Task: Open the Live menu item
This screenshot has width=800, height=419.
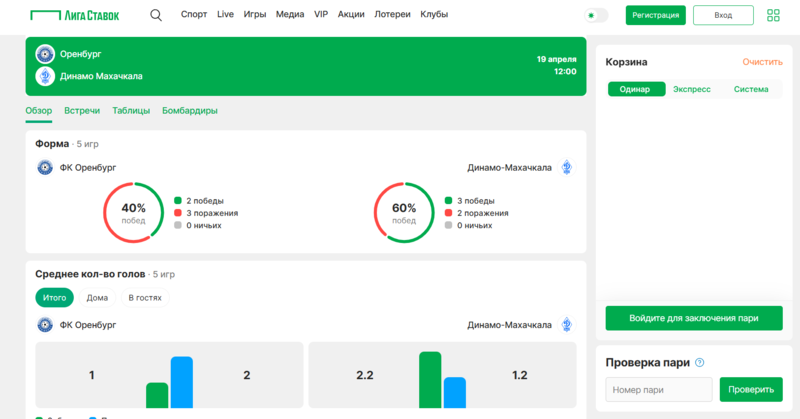Action: tap(225, 15)
